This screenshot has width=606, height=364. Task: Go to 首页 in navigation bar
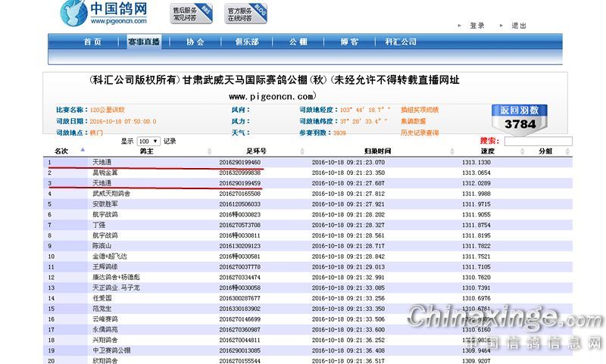[x=92, y=42]
